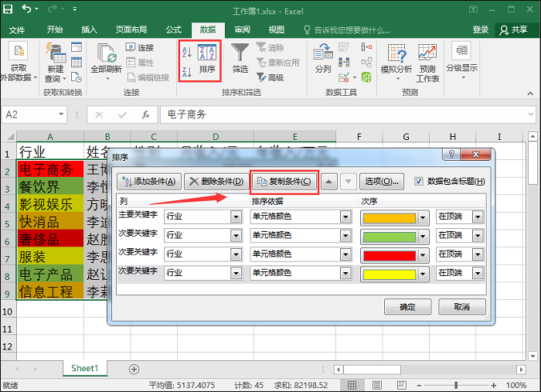Image resolution: width=541 pixels, height=392 pixels.
Task: Open What-If Analysis menu
Action: (x=396, y=62)
